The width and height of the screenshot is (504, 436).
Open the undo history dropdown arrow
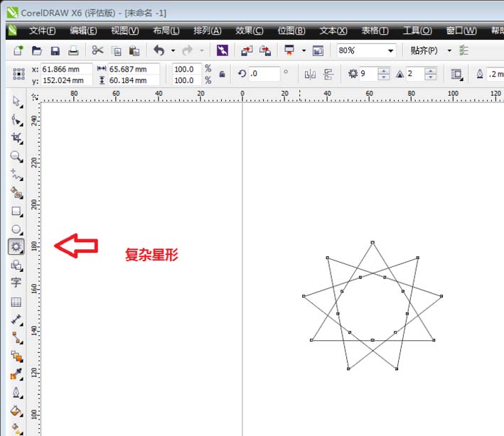[173, 50]
